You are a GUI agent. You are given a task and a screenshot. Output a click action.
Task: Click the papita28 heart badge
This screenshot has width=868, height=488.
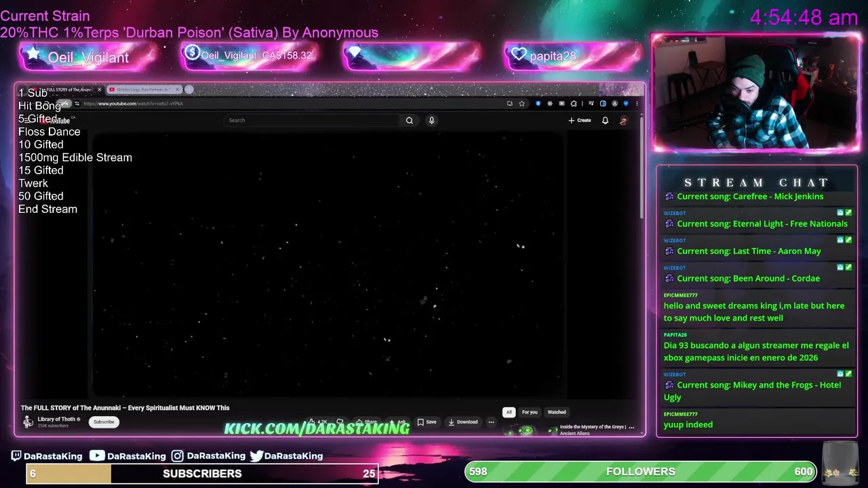[x=573, y=56]
